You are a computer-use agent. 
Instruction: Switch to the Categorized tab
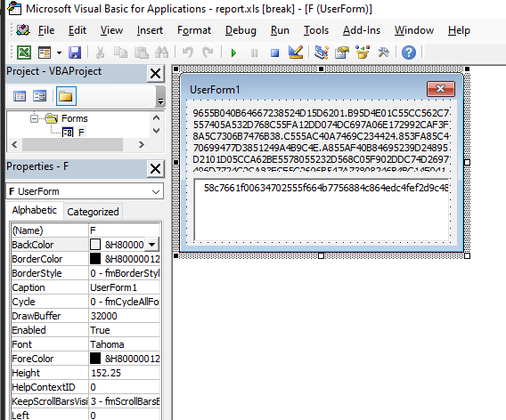(93, 212)
